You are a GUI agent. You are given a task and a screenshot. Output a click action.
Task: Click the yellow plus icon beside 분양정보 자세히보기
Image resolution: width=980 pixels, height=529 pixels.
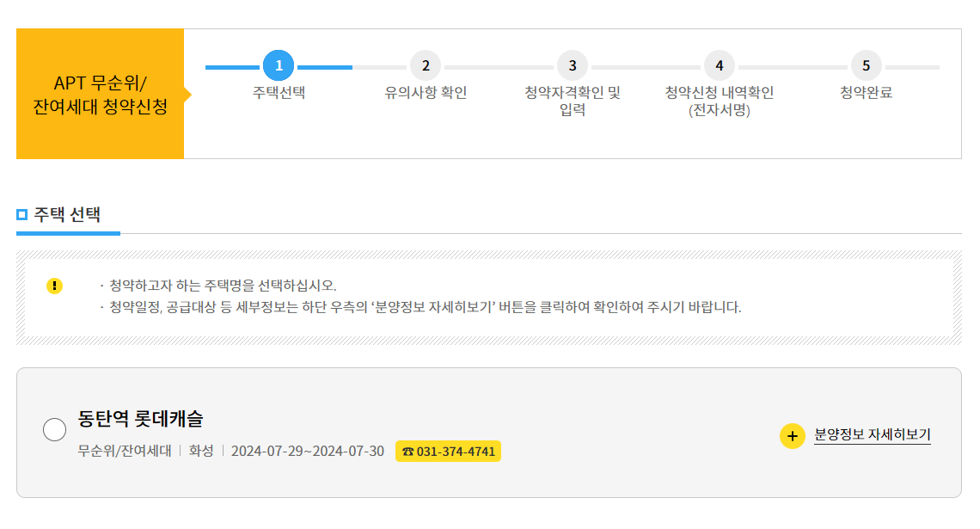click(x=793, y=436)
